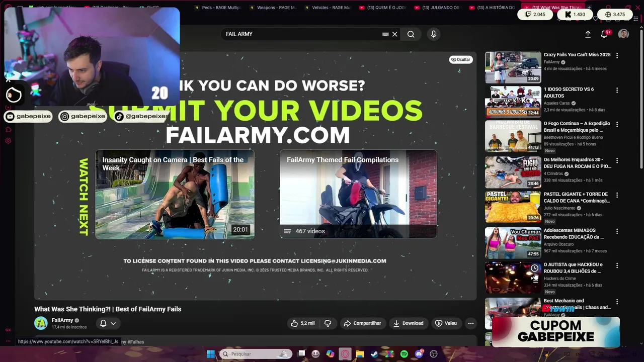
Task: Like the video with 5,2 mil likes
Action: [303, 323]
